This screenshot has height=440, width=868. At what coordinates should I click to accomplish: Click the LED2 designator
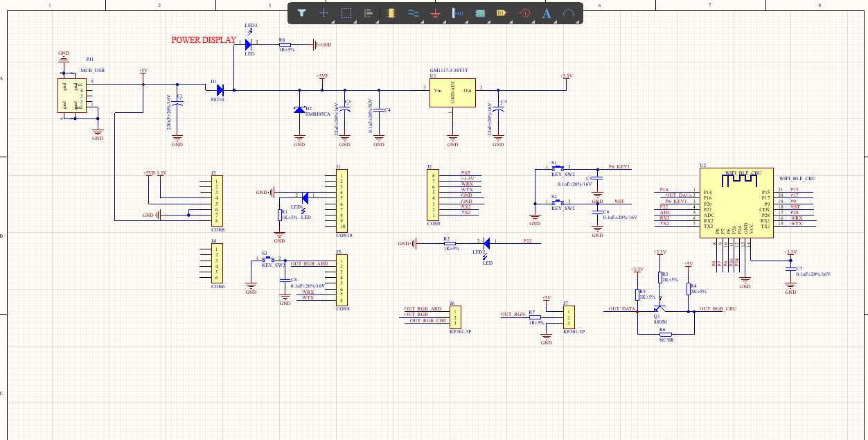click(479, 253)
